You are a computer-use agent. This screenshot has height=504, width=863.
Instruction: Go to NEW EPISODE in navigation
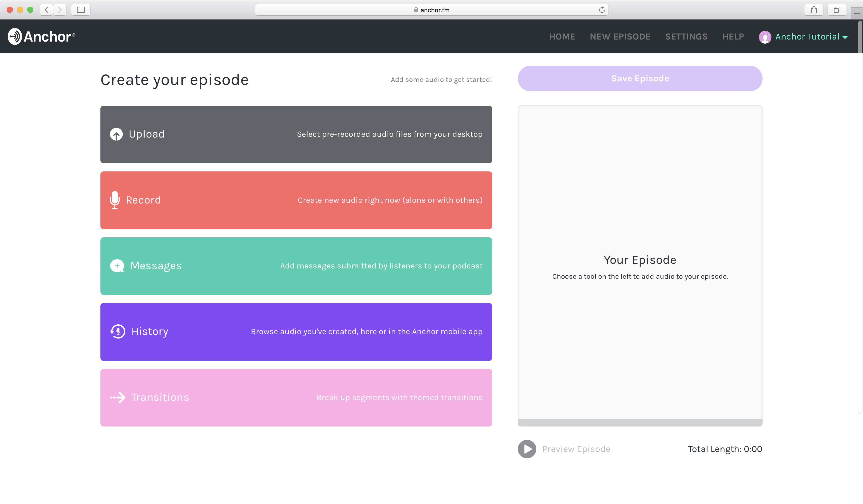coord(620,37)
